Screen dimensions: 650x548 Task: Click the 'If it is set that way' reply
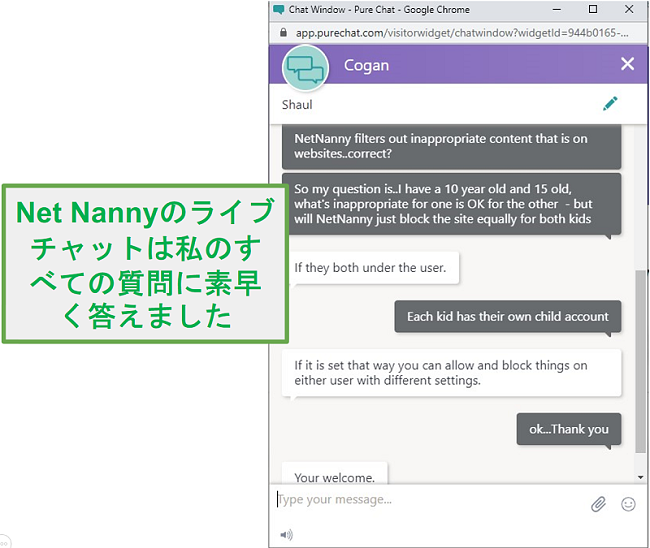(451, 373)
